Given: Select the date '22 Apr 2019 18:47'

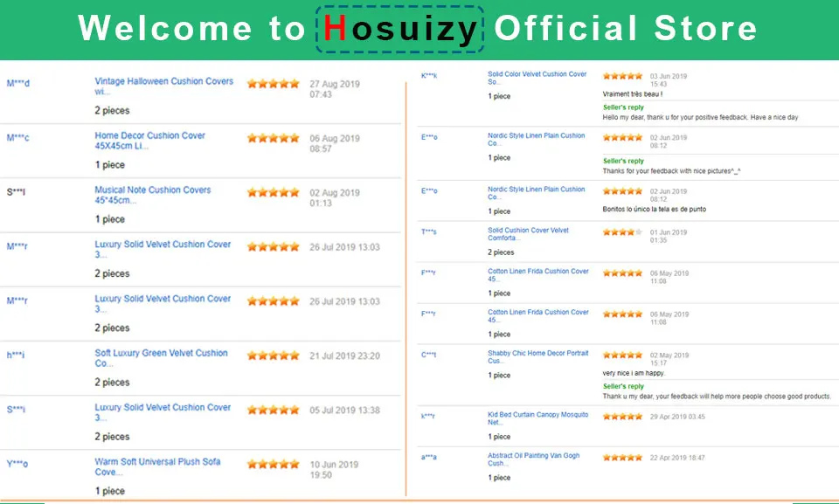Looking at the screenshot, I should tap(677, 458).
